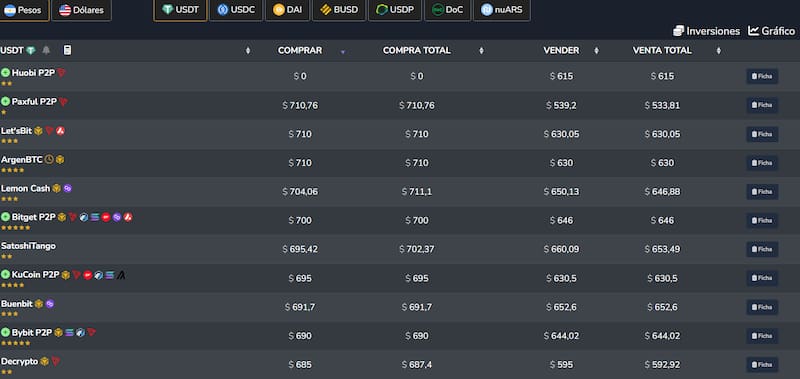The image size is (800, 379).
Task: Open Ficha for Decrypto
Action: (762, 365)
